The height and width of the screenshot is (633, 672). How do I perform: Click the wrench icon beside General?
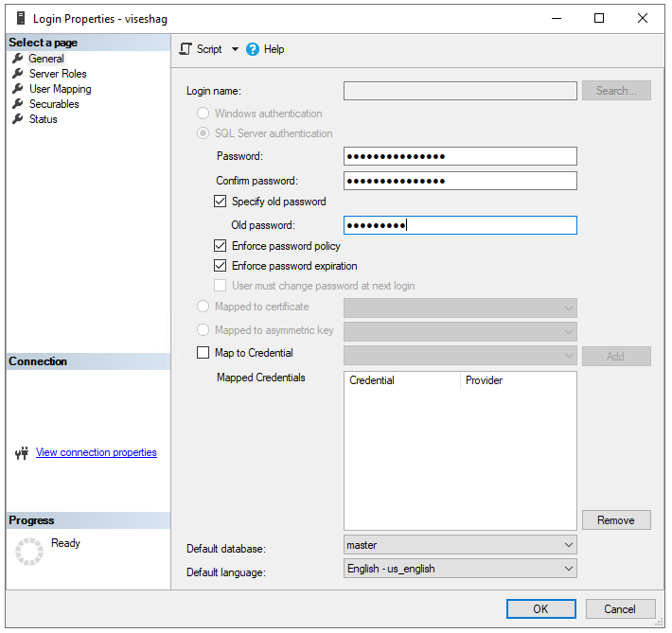click(18, 59)
